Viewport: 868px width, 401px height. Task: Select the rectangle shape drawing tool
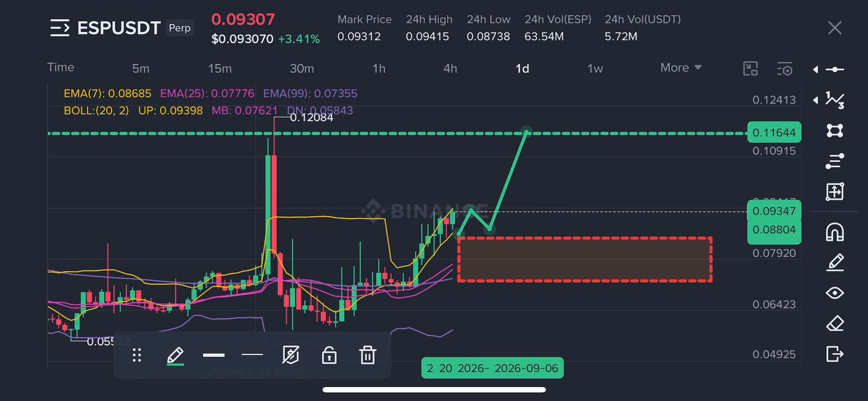point(835,130)
